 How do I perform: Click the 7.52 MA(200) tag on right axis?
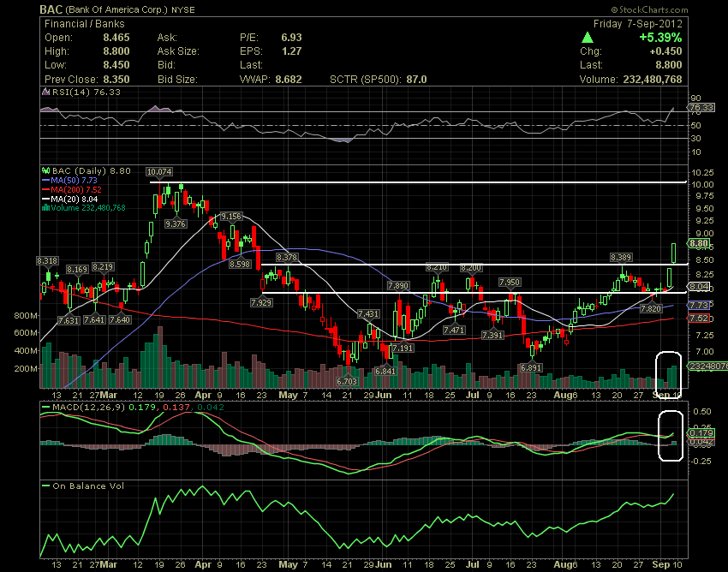[x=698, y=318]
